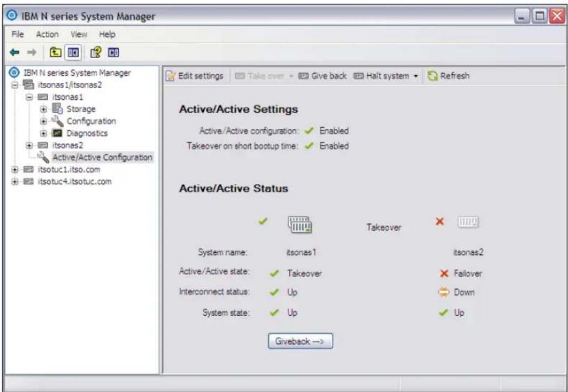Click the itsonas1 storage controller graphic

pos(300,224)
